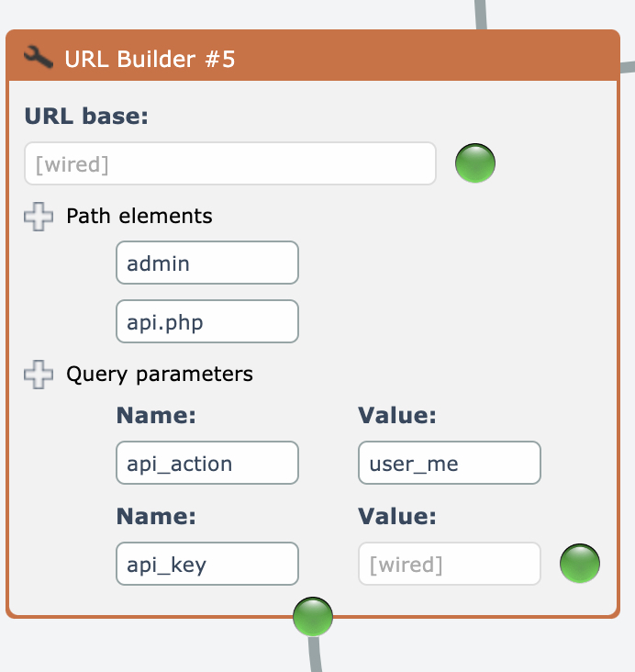The width and height of the screenshot is (635, 672).
Task: Select the 'admin' path element field
Action: point(207,263)
